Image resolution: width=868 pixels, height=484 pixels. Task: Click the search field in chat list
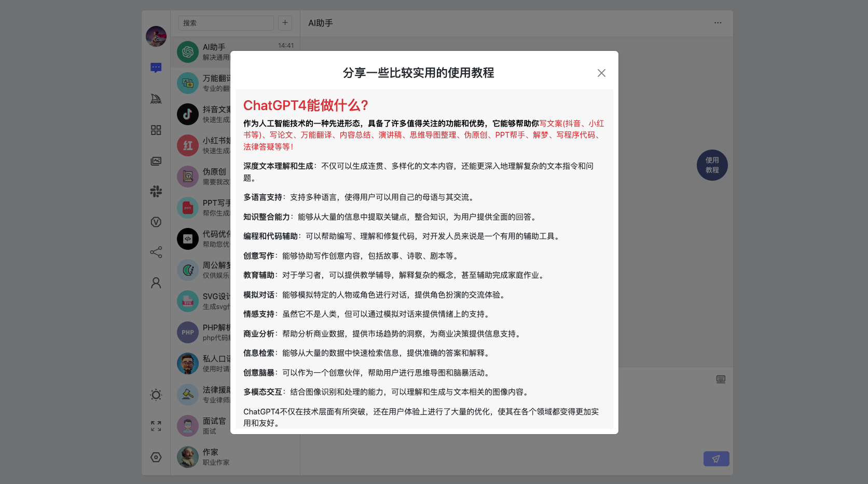point(226,23)
